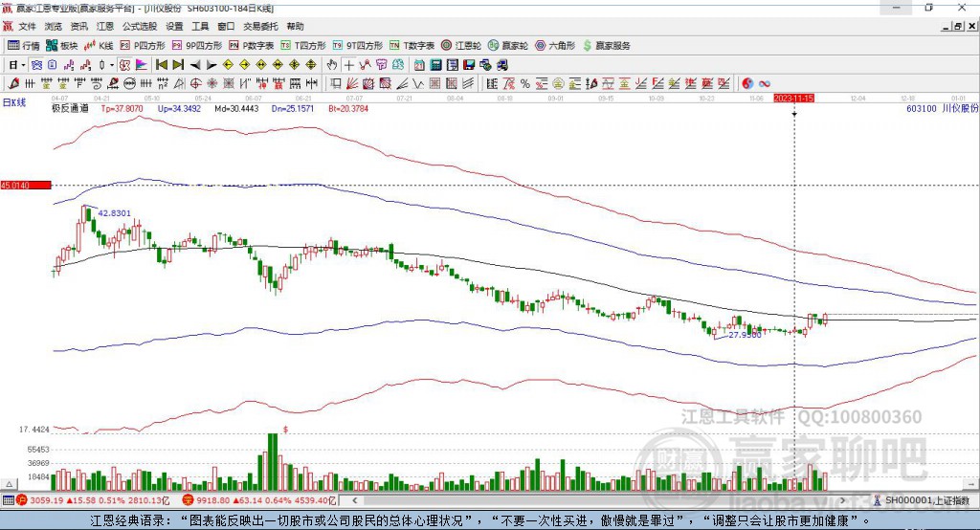Expand the candlestick style dropdown arrow
The height and width of the screenshot is (530, 980).
click(x=112, y=65)
